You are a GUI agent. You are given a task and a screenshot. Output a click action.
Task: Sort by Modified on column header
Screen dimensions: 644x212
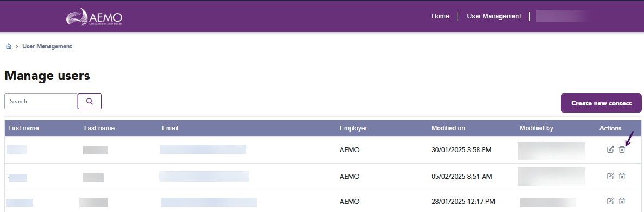tap(448, 128)
